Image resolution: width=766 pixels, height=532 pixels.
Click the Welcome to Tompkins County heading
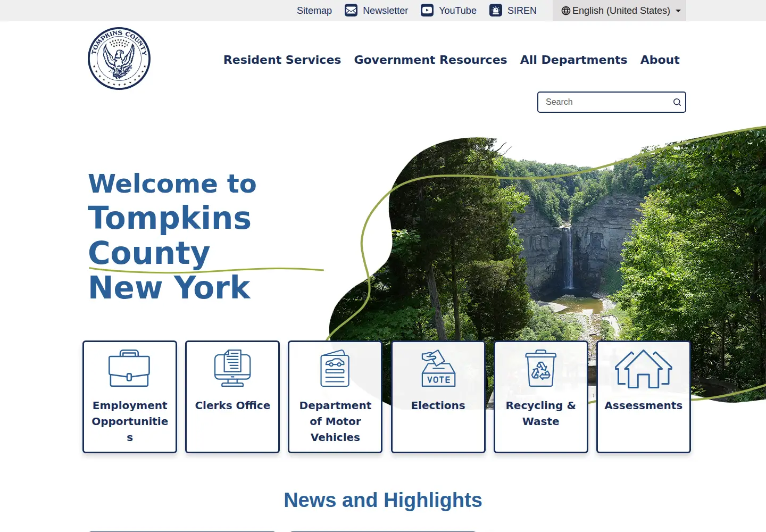click(x=172, y=236)
